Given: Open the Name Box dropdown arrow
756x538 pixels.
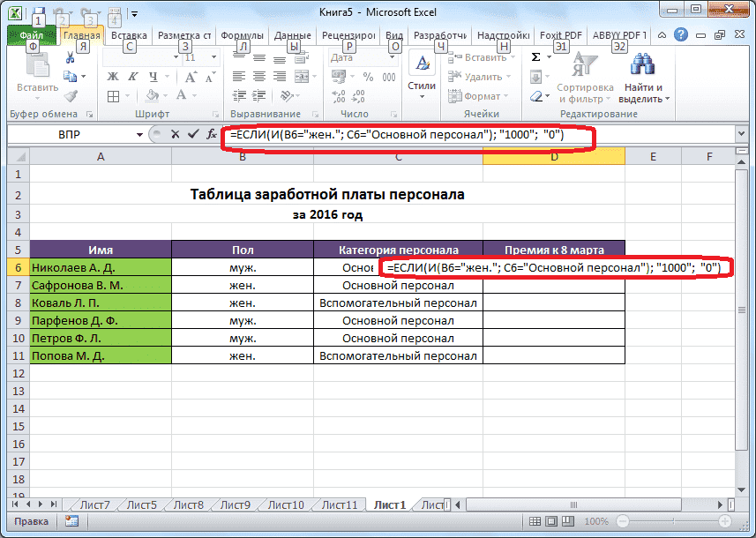Looking at the screenshot, I should 139,135.
